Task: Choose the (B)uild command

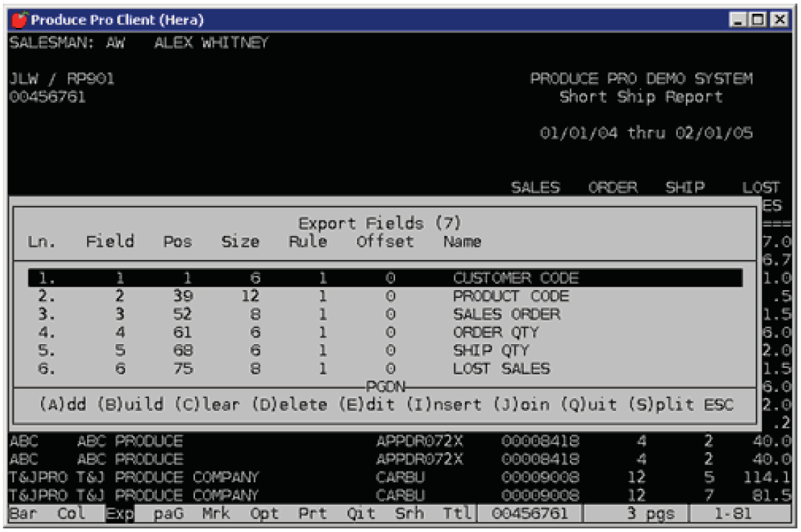Action: click(130, 405)
